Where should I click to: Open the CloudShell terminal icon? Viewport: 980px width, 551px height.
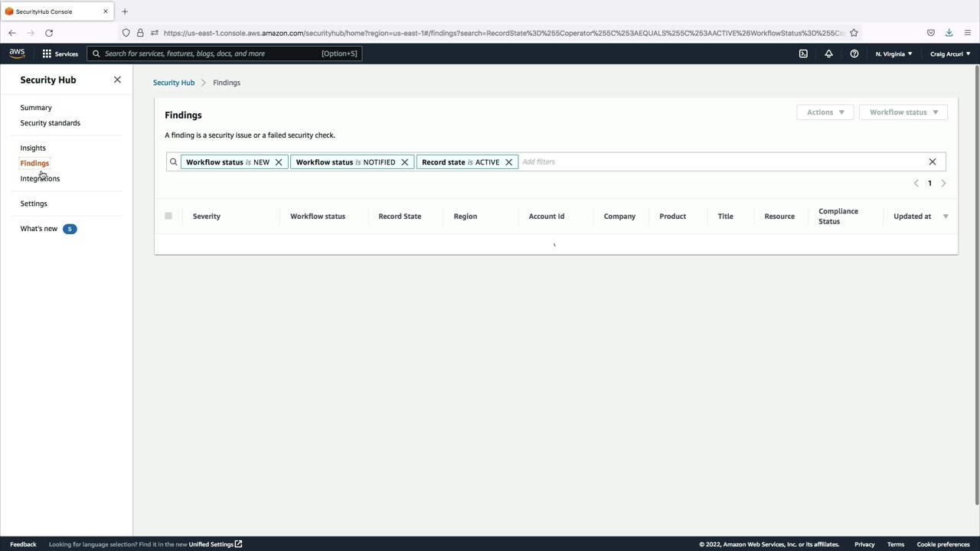(803, 54)
